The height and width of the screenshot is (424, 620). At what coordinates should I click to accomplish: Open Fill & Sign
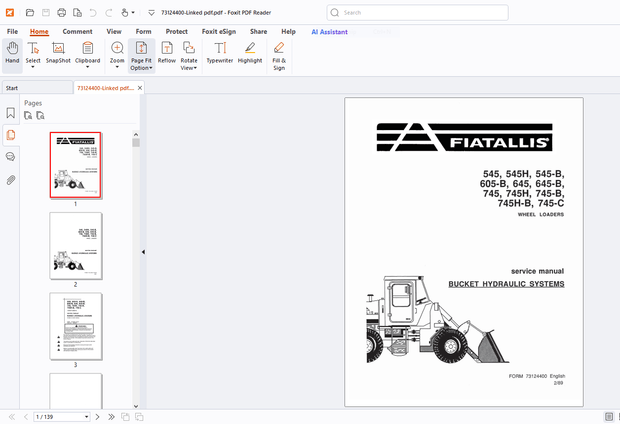pyautogui.click(x=279, y=56)
